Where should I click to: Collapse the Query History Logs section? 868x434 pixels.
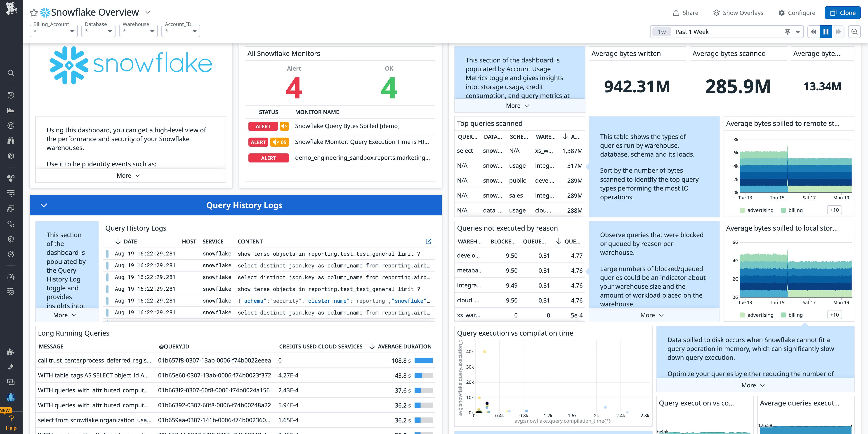click(x=43, y=205)
